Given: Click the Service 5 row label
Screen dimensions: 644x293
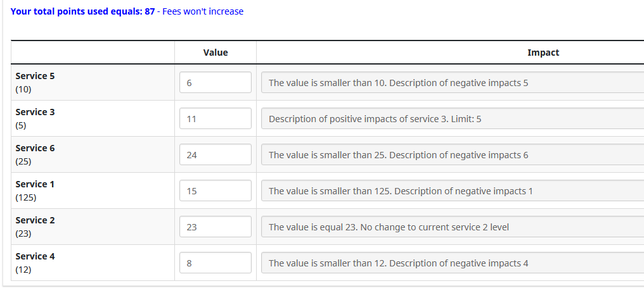Looking at the screenshot, I should [35, 76].
